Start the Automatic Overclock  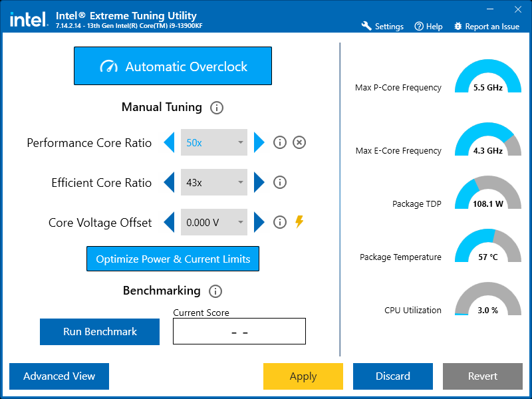coord(173,66)
